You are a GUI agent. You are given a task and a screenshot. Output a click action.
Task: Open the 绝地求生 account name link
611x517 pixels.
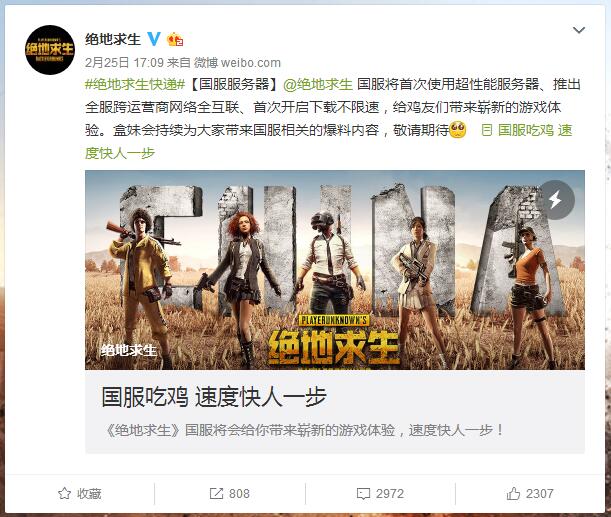click(x=113, y=39)
